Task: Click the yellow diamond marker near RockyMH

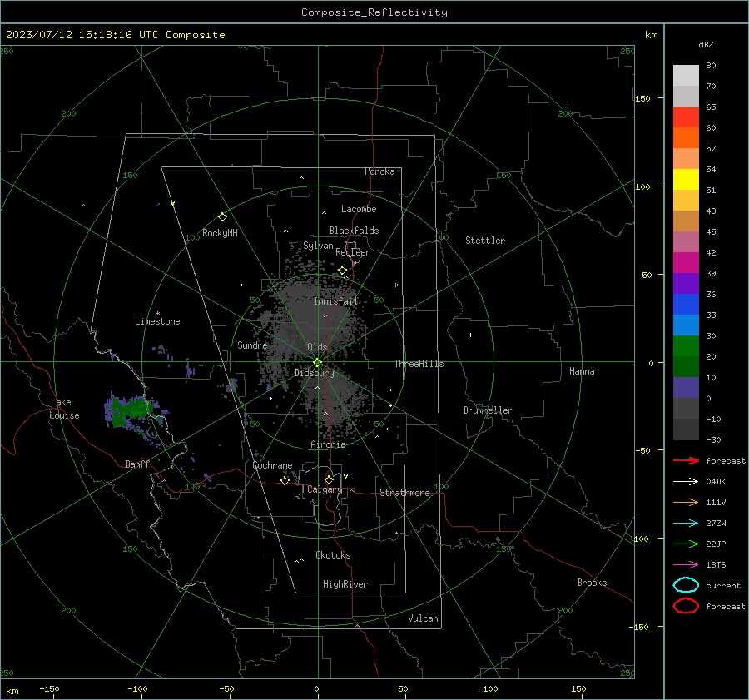Action: (x=222, y=217)
